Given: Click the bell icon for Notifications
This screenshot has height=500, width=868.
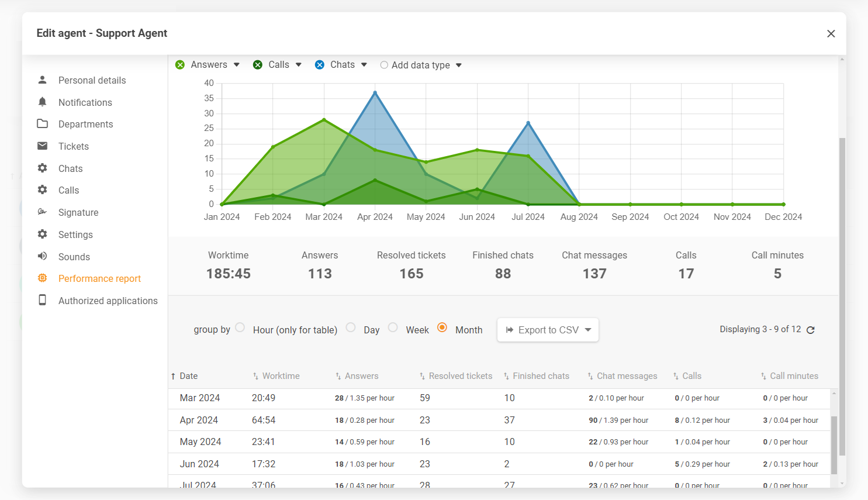Looking at the screenshot, I should pyautogui.click(x=42, y=102).
